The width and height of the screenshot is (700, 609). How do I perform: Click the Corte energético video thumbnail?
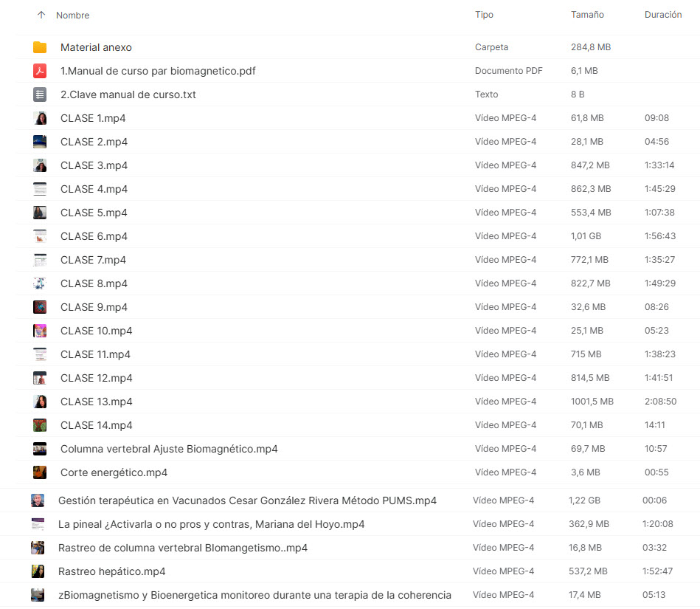coord(40,472)
